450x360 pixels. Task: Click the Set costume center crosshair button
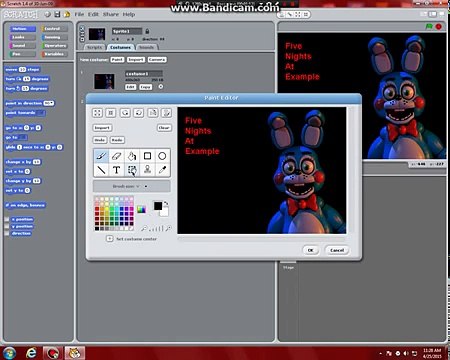tap(109, 239)
